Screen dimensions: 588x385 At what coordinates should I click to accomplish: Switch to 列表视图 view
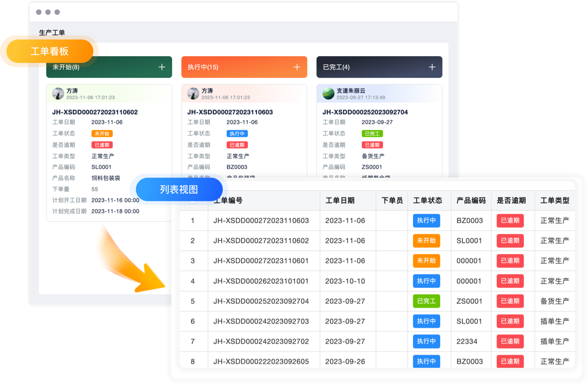click(179, 189)
